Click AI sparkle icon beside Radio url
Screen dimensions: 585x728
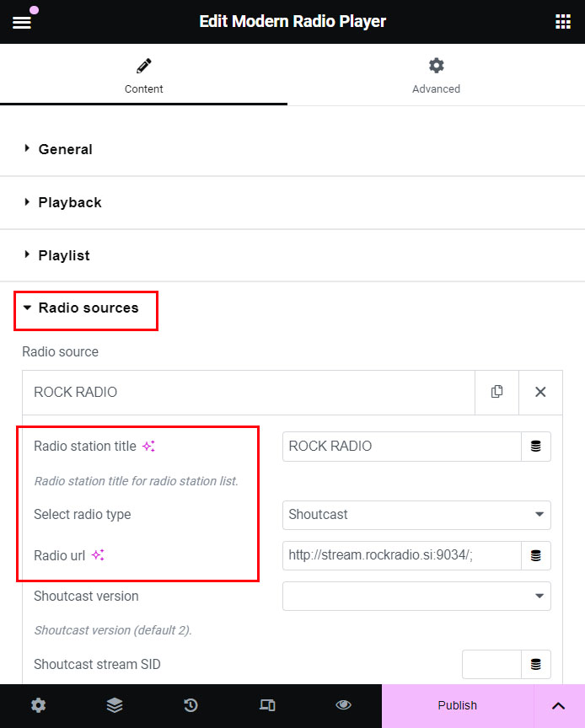point(98,555)
